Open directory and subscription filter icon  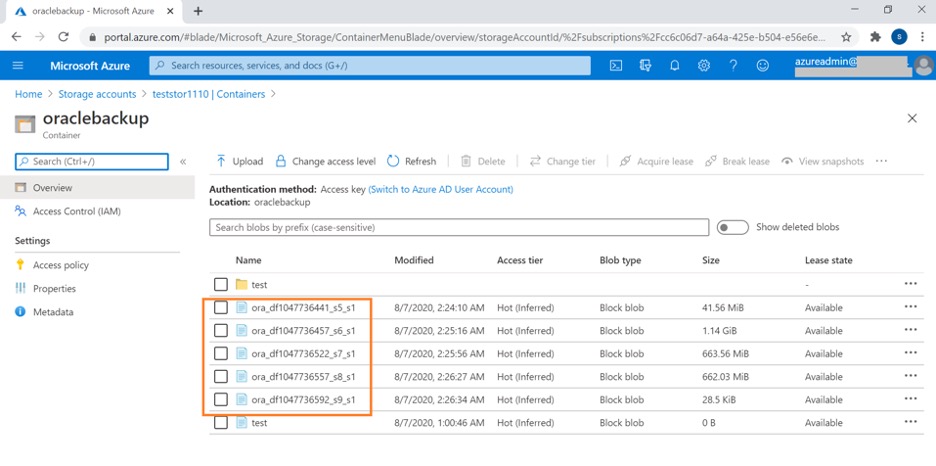click(x=646, y=66)
